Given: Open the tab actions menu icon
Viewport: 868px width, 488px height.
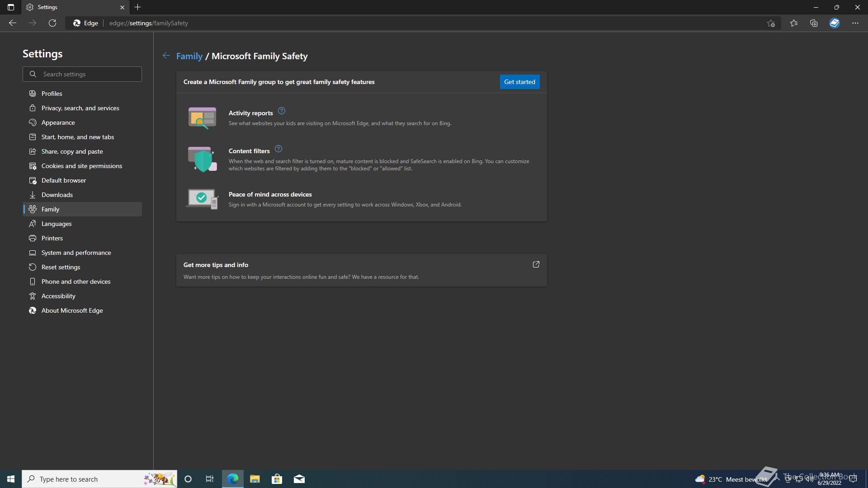Looking at the screenshot, I should pos(11,7).
